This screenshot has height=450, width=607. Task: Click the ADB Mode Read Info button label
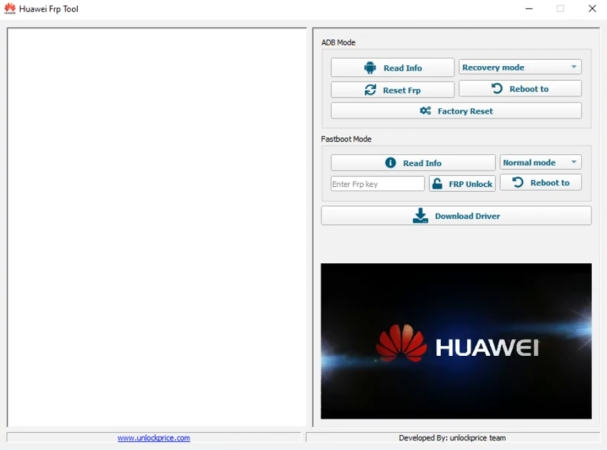(x=403, y=68)
